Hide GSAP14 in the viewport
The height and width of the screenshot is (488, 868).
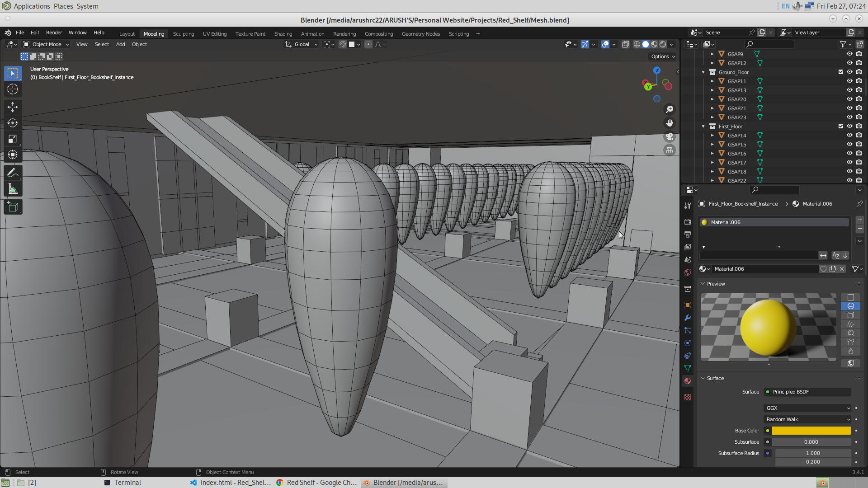tap(849, 135)
